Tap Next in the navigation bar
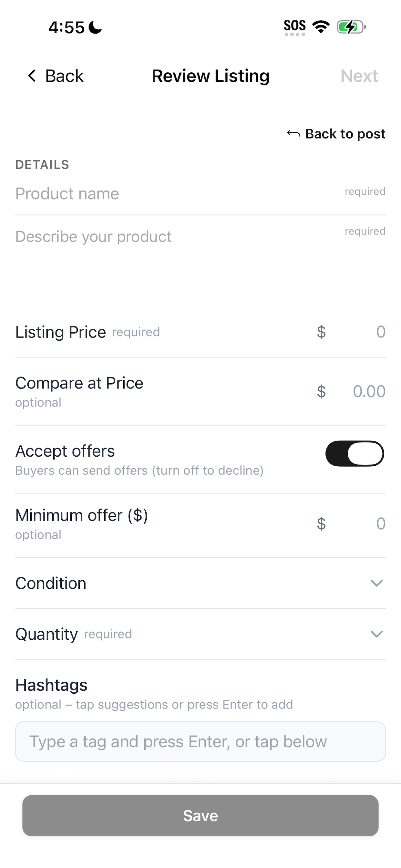This screenshot has width=401, height=868. 359,76
